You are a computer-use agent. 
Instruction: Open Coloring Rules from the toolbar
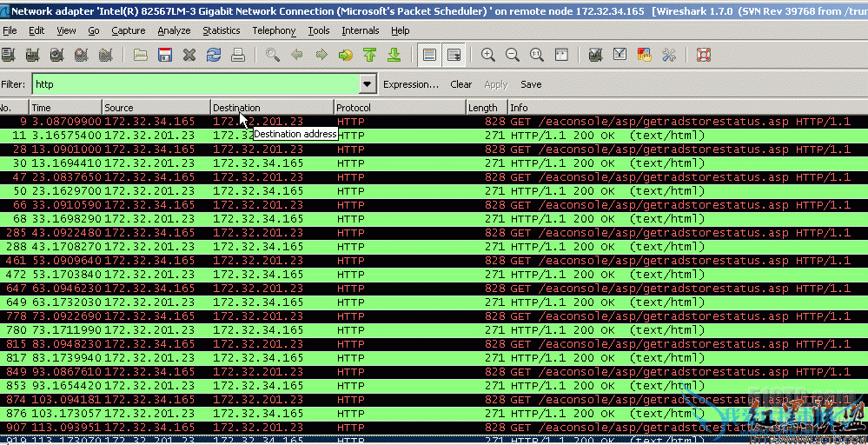644,55
